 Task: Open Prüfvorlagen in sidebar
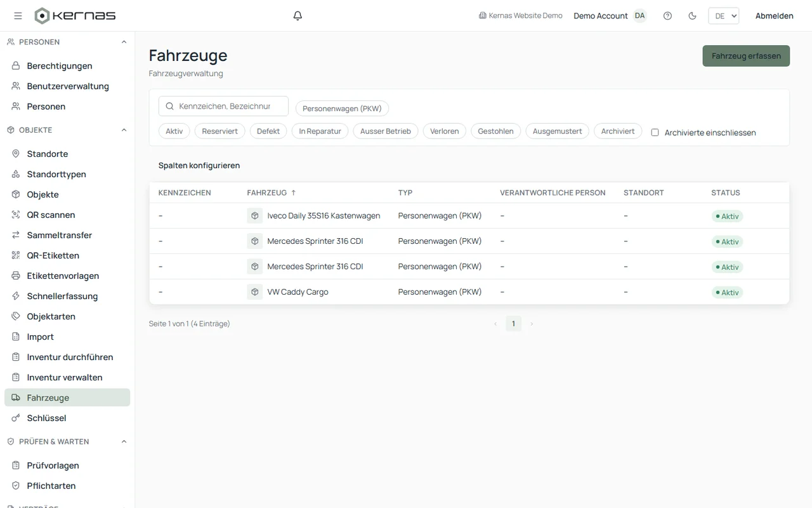(67, 465)
